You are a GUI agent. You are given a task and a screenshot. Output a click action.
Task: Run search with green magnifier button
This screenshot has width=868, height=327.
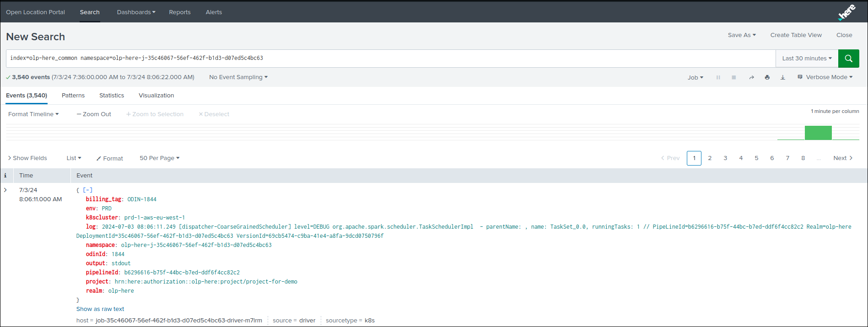tap(848, 59)
